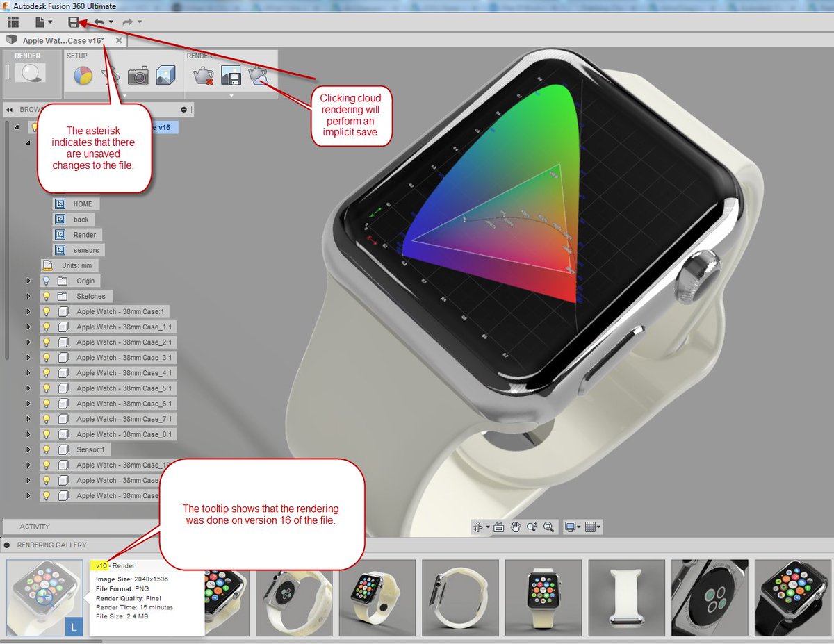
Task: Click the named view icon beside back
Action: 60,220
